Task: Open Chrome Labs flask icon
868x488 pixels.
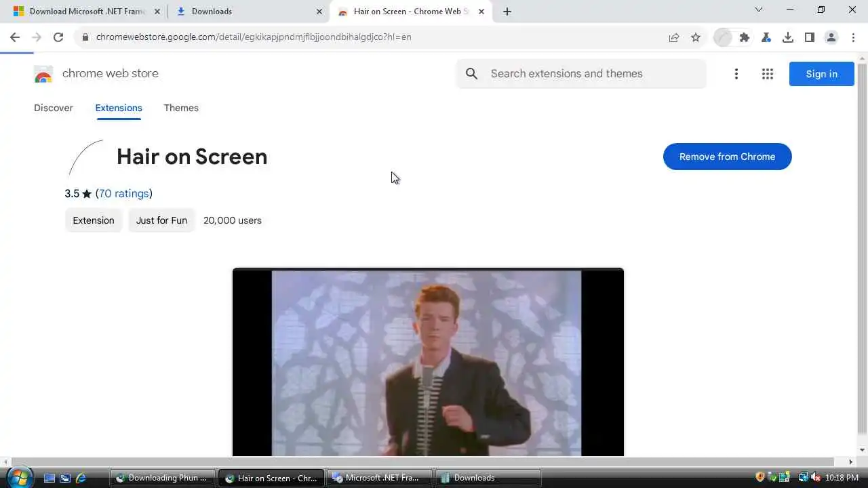Action: 766,37
